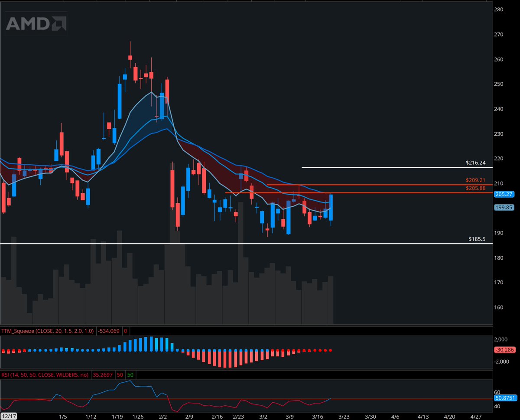Image resolution: width=520 pixels, height=420 pixels.
Task: Click the 220 price axis label
Action: tap(498, 159)
